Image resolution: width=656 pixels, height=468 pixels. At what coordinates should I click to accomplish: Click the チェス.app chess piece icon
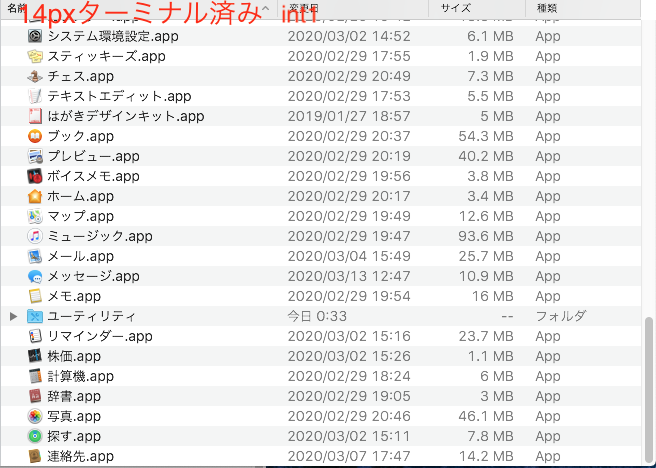[x=35, y=76]
